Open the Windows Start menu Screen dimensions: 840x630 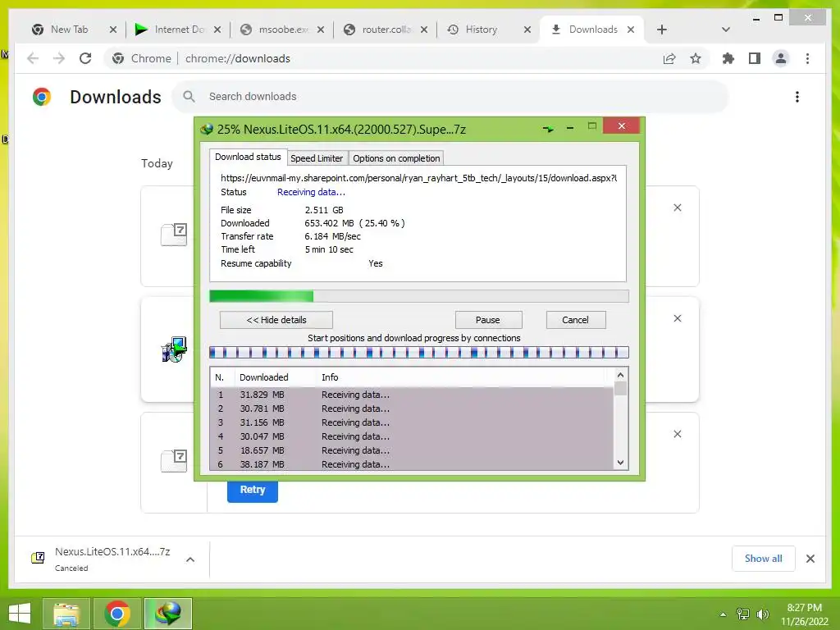(20, 614)
